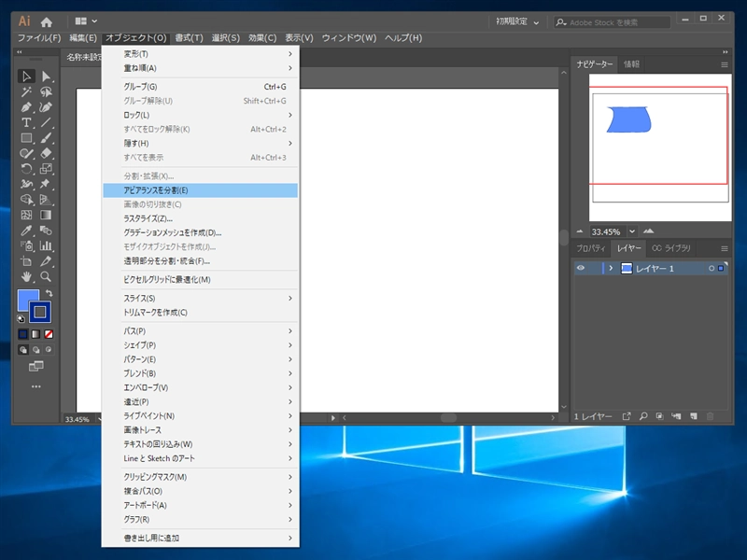Expand the 変形(T) submenu
Viewport: 747px width, 560px height.
201,54
